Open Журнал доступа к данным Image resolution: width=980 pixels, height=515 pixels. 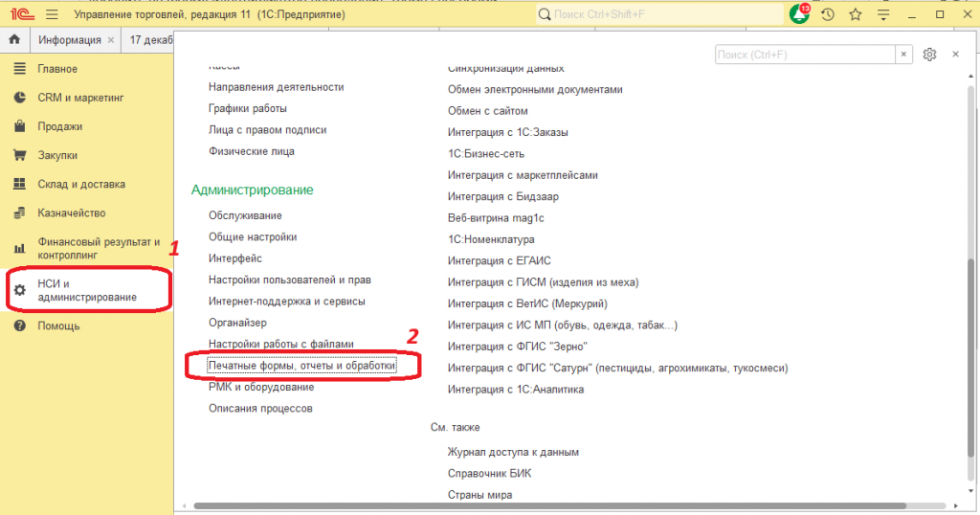(513, 452)
